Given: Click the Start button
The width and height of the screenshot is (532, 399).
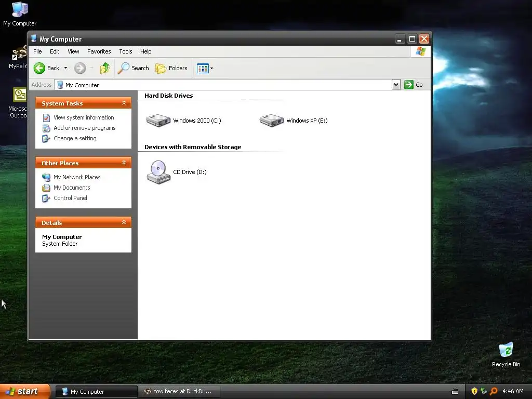Looking at the screenshot, I should click(25, 392).
